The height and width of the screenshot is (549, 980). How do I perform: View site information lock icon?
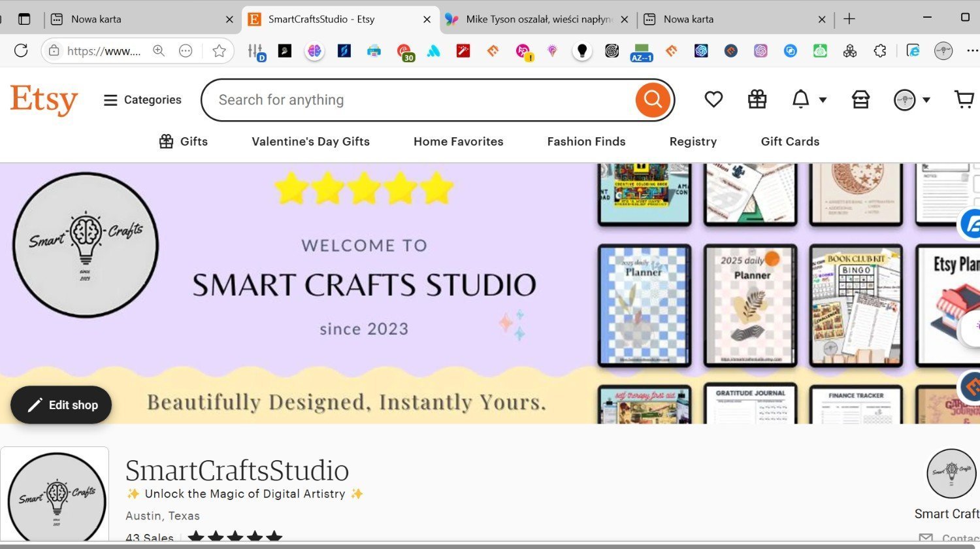point(54,50)
